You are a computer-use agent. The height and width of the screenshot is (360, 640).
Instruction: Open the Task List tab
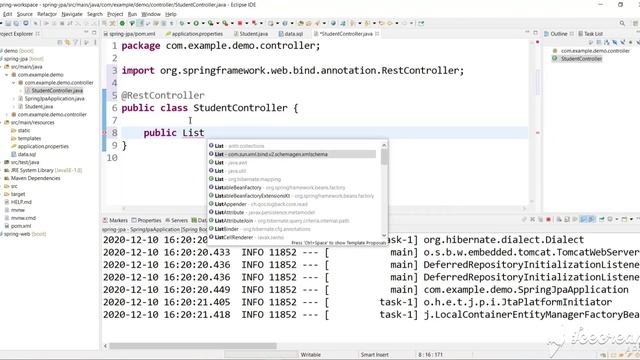(x=590, y=34)
